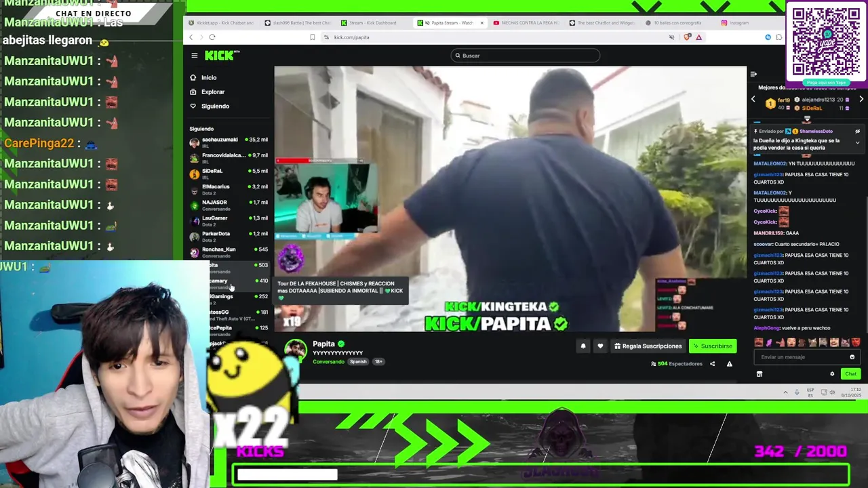This screenshot has width=868, height=488.
Task: Share the Papita stream
Action: coord(712,364)
